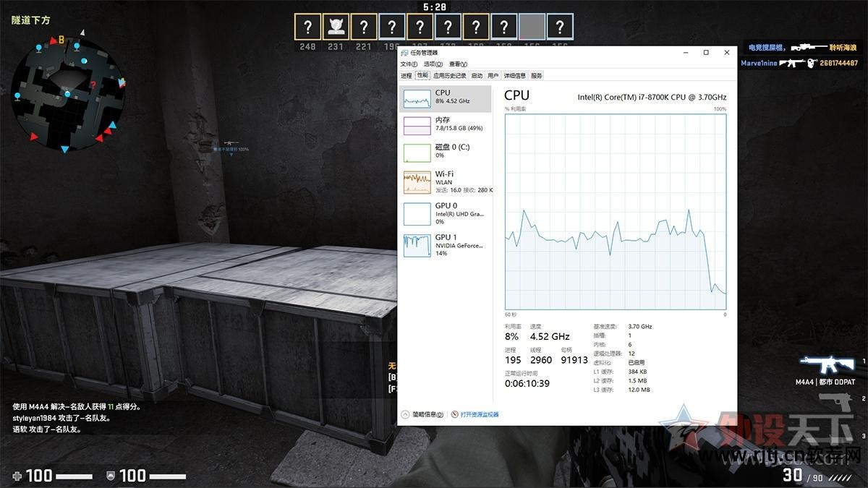
Task: Click the M4A4 rifle icon in the weapon panel
Action: 827,365
